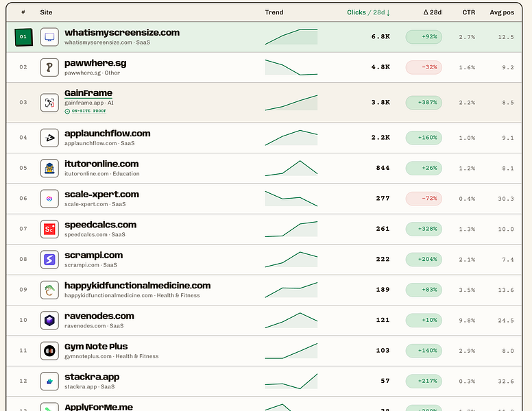Click the # rank column header

pyautogui.click(x=23, y=12)
